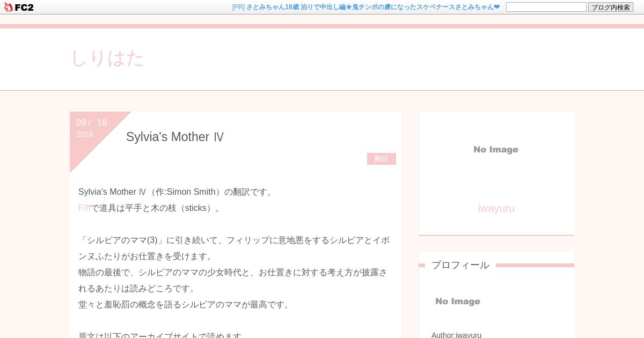Screen dimensions: 644x338
Task: Click the profile No Image avatar
Action: pos(458,302)
